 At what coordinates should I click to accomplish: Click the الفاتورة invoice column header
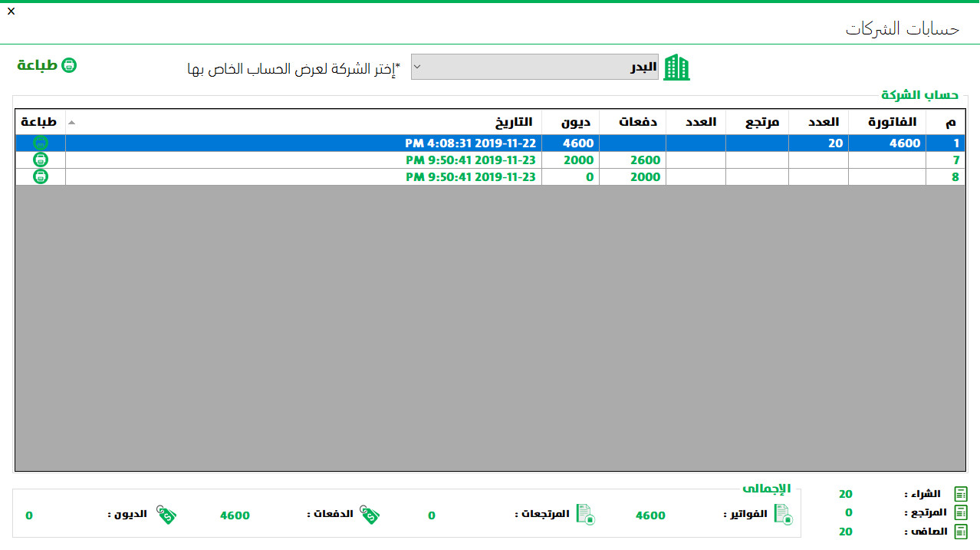tap(887, 122)
